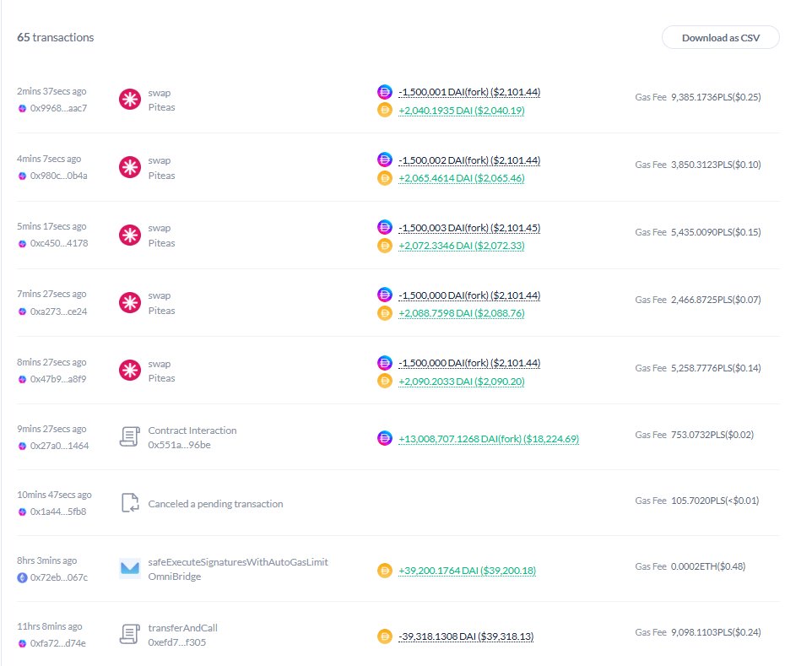Image resolution: width=812 pixels, height=666 pixels.
Task: Open transaction hash 0x47b9...a8f9
Action: click(x=58, y=379)
